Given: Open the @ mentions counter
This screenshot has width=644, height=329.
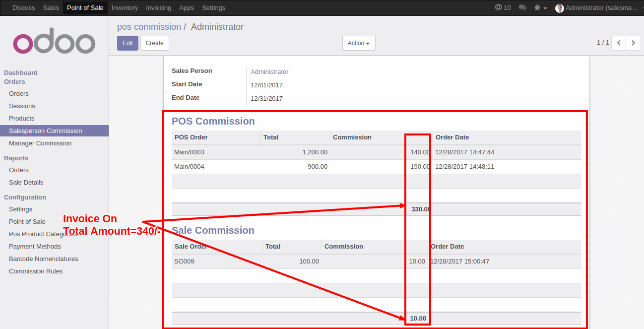Looking at the screenshot, I should pos(503,8).
